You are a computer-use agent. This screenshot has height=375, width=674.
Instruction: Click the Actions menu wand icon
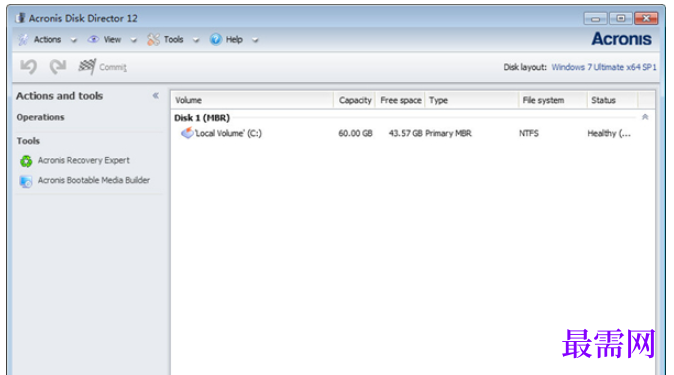tap(23, 40)
